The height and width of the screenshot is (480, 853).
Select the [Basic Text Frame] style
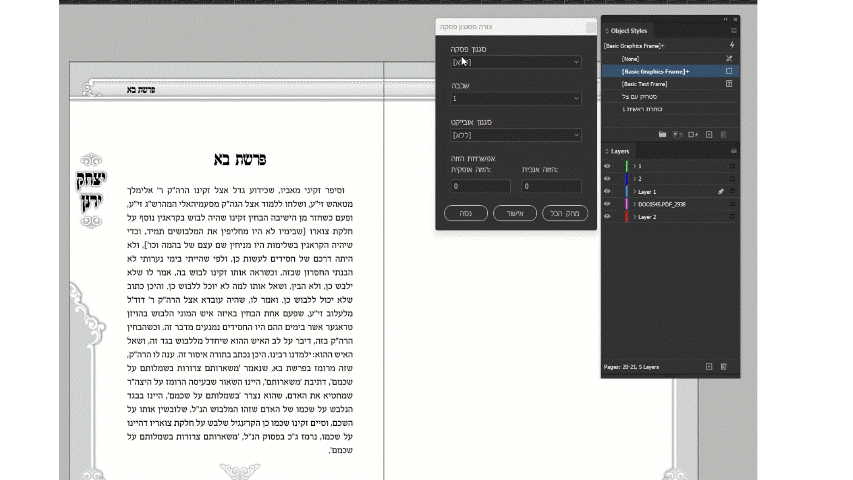[670, 84]
